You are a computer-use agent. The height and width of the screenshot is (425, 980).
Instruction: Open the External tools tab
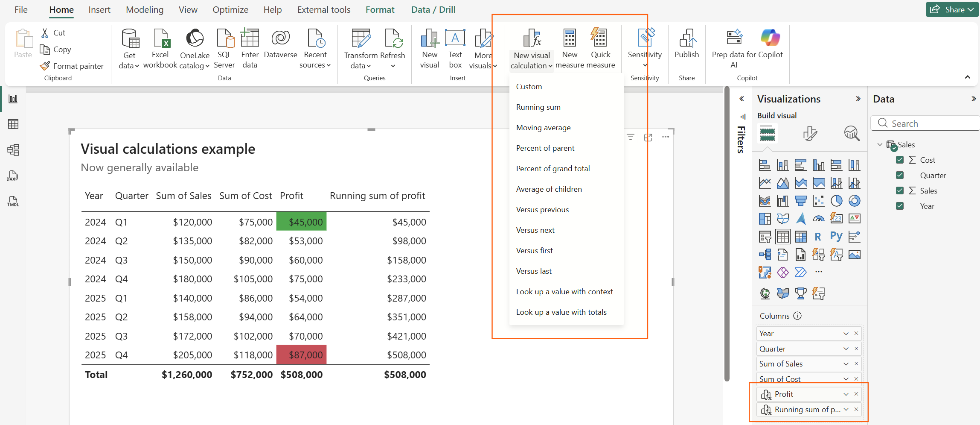click(324, 9)
